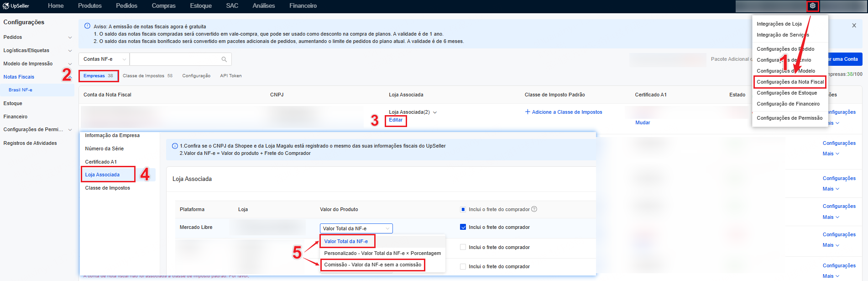Select Comissão - Valor da NF-e sem a comissão
Image resolution: width=868 pixels, height=281 pixels.
coord(372,265)
